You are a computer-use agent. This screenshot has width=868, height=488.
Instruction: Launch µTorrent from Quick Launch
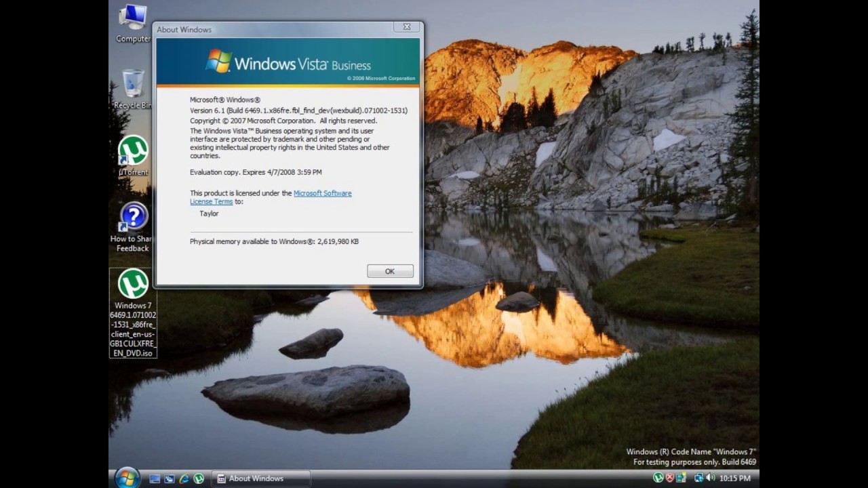(x=199, y=479)
